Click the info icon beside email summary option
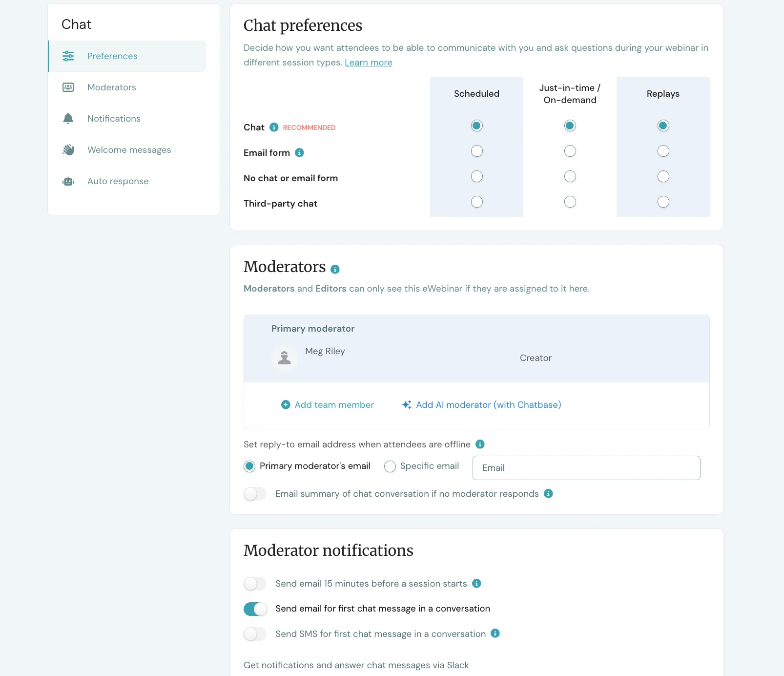Screen dimensions: 784x676 (549, 494)
